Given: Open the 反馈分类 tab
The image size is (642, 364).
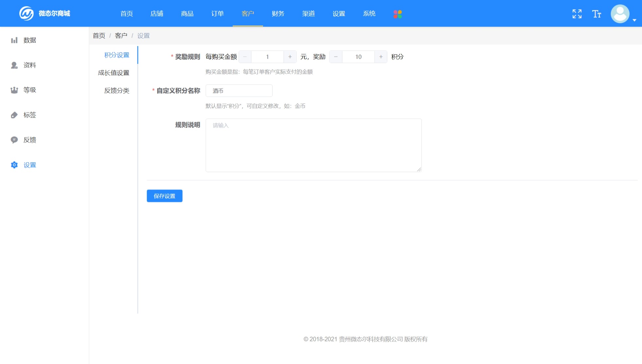Looking at the screenshot, I should tap(116, 91).
